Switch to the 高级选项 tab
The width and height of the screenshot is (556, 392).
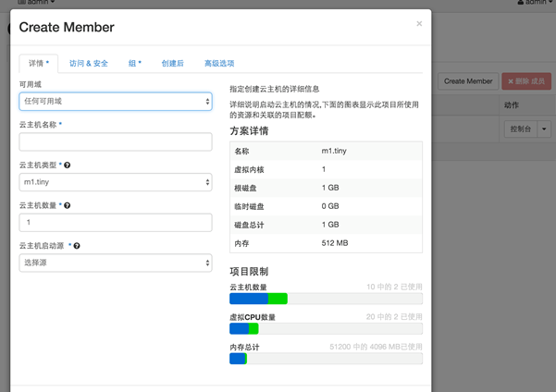click(x=219, y=64)
